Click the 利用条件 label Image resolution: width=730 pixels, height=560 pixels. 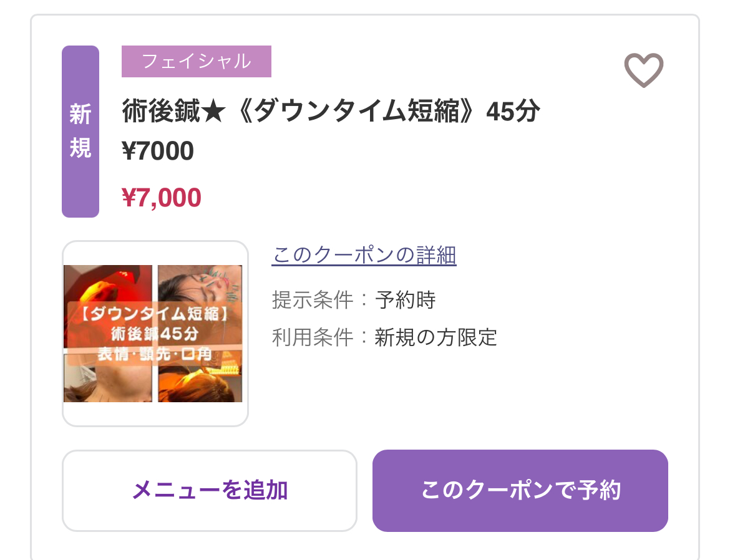[313, 337]
